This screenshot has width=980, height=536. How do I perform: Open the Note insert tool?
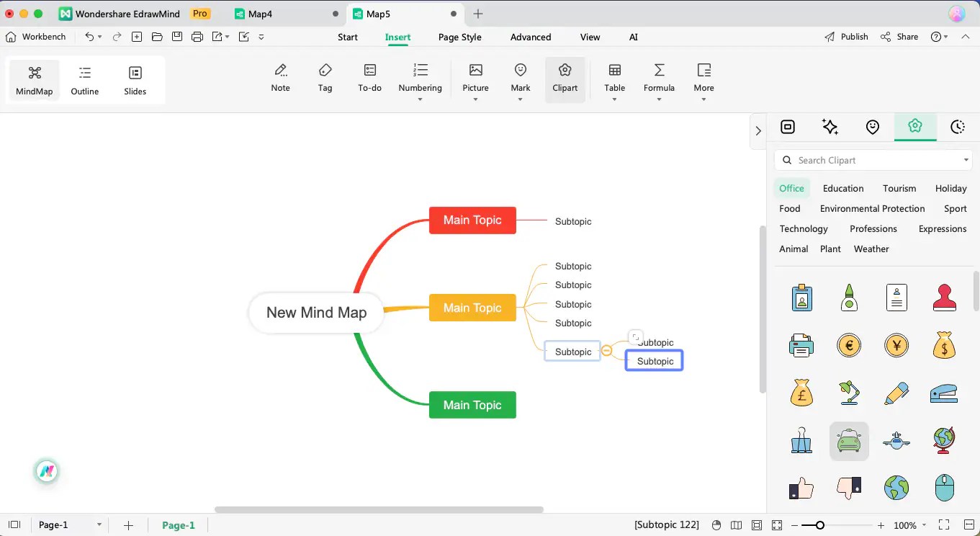click(281, 78)
